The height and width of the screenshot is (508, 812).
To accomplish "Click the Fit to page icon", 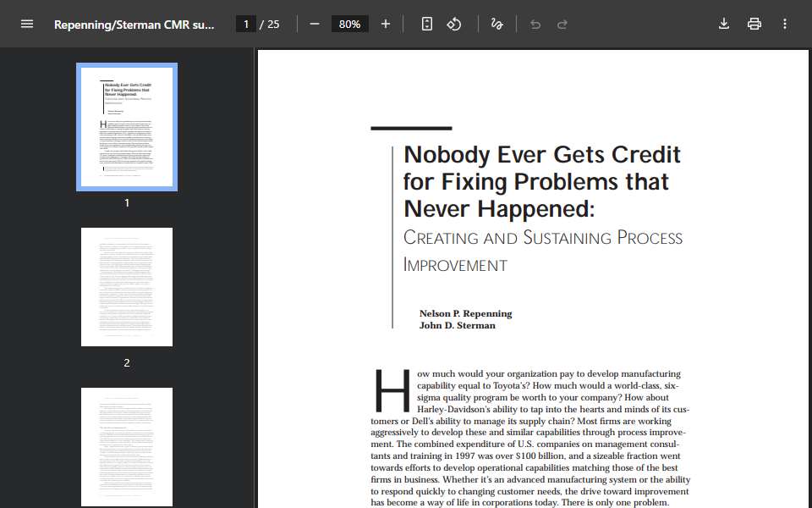I will (426, 24).
